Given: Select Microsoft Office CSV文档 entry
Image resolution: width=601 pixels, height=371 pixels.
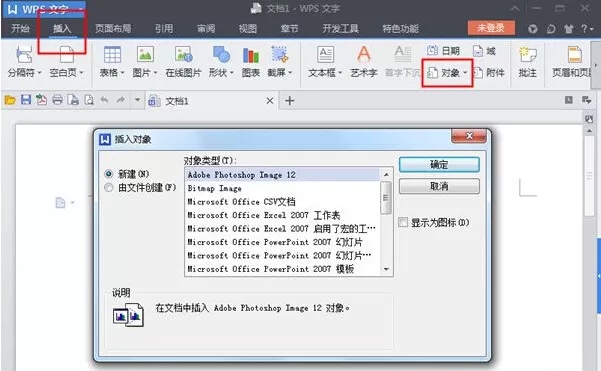Looking at the screenshot, I should [x=283, y=202].
